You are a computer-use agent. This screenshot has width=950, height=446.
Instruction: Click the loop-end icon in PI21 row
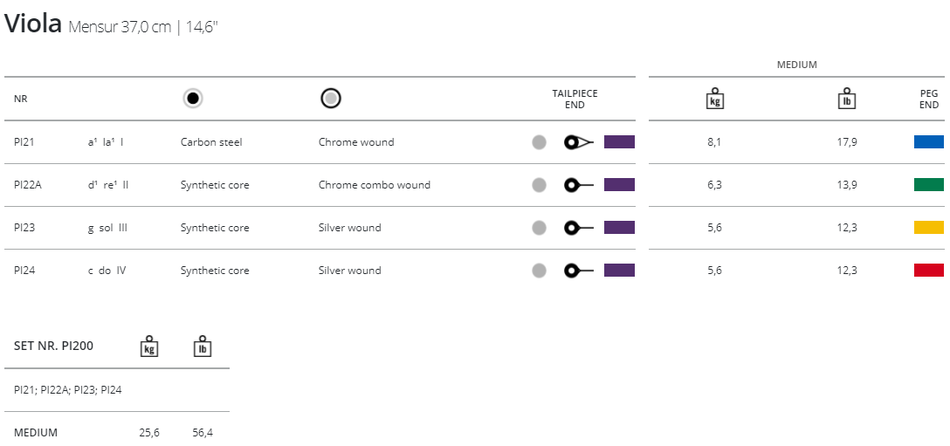pos(579,142)
